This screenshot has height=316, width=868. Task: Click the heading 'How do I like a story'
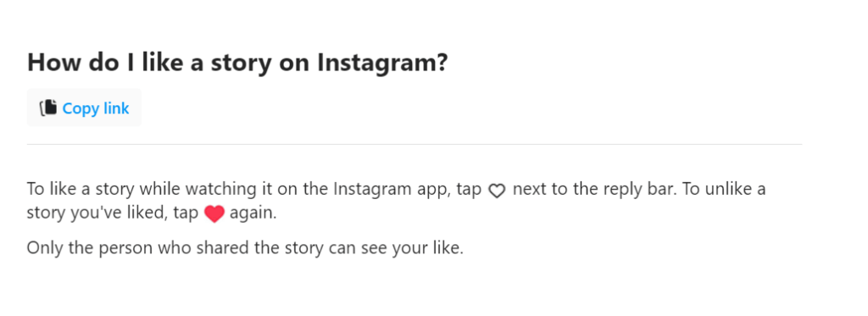tap(141, 63)
